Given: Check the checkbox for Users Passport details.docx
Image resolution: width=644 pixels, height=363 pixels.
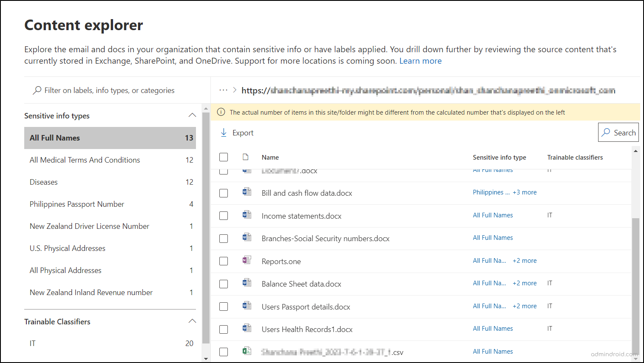Looking at the screenshot, I should click(224, 306).
